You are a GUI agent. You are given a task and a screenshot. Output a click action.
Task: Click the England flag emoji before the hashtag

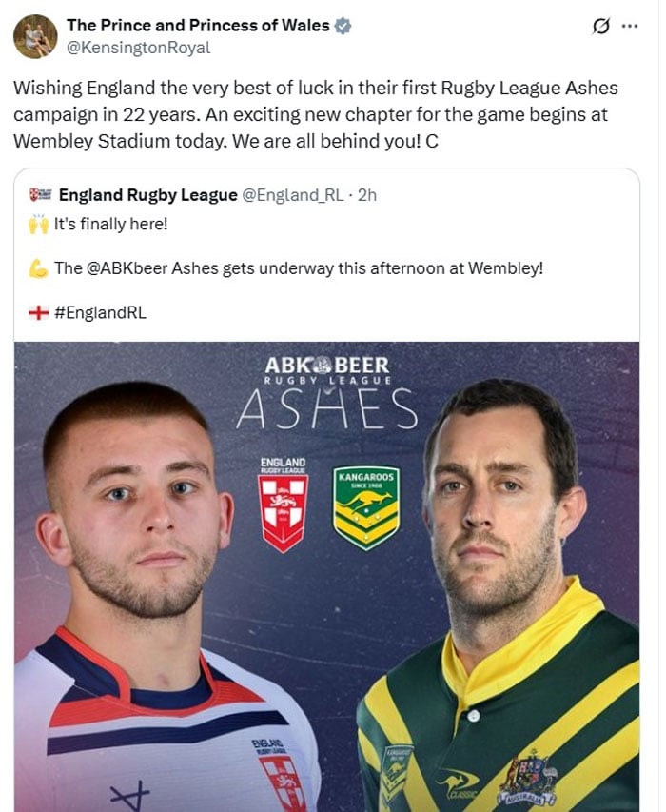point(40,312)
